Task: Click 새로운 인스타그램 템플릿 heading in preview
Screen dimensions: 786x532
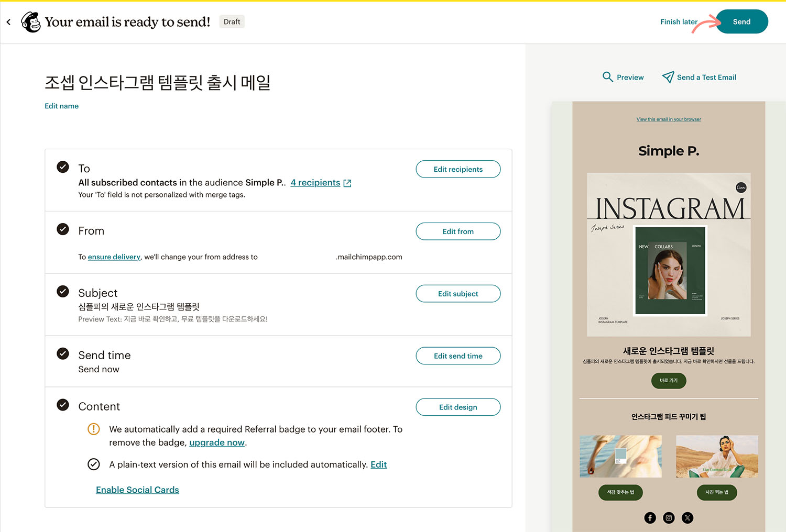Action: [x=669, y=351]
